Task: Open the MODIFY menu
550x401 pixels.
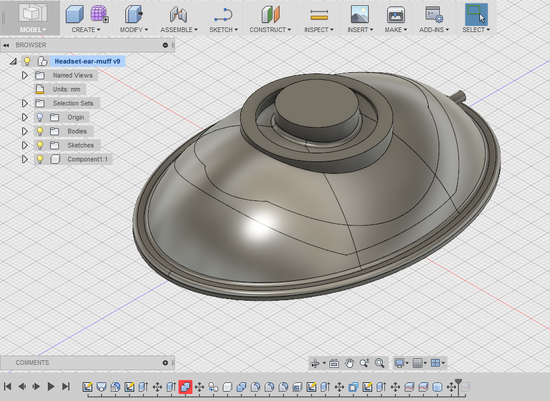Action: tap(134, 30)
